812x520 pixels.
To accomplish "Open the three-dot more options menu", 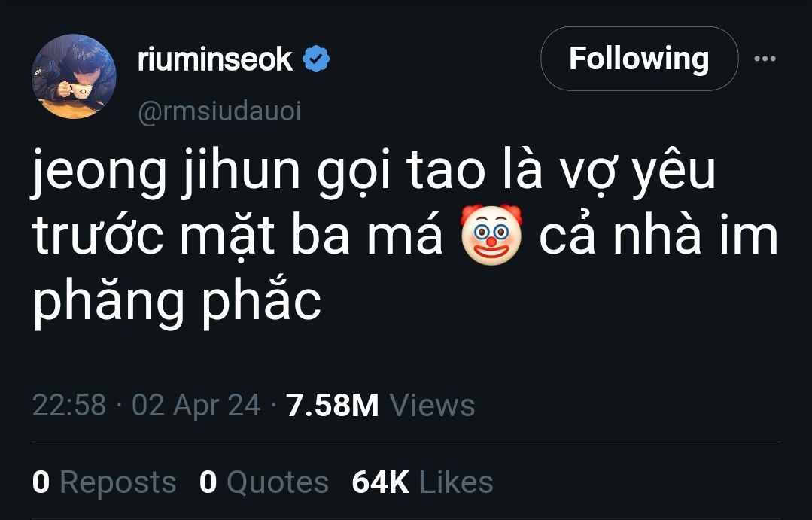I will 765,59.
